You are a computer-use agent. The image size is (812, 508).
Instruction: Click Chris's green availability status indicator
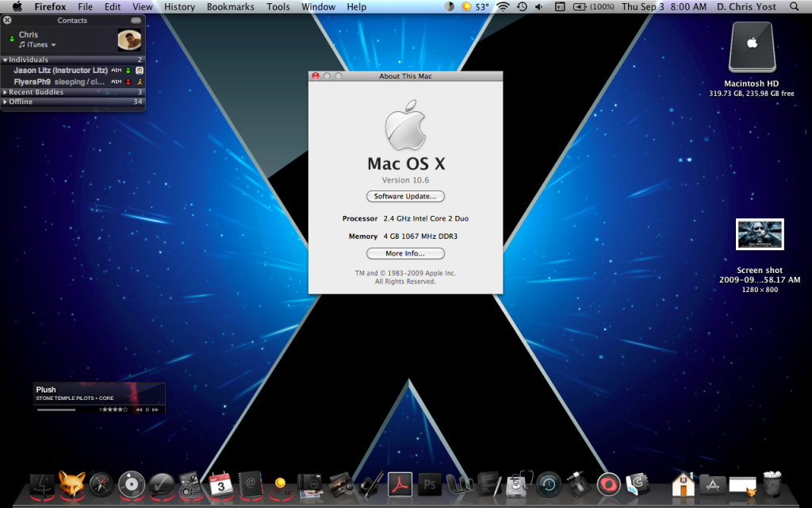12,39
